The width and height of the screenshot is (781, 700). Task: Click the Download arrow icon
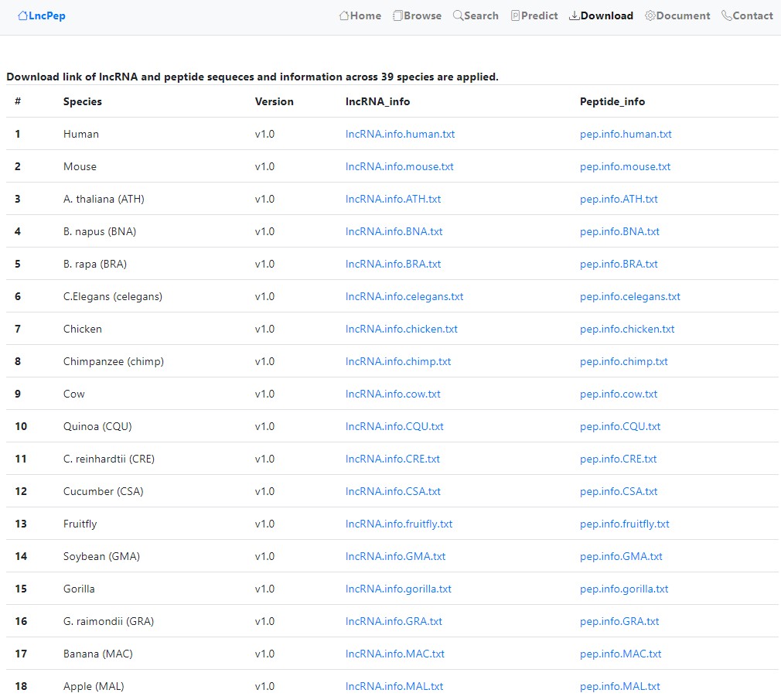tap(574, 15)
